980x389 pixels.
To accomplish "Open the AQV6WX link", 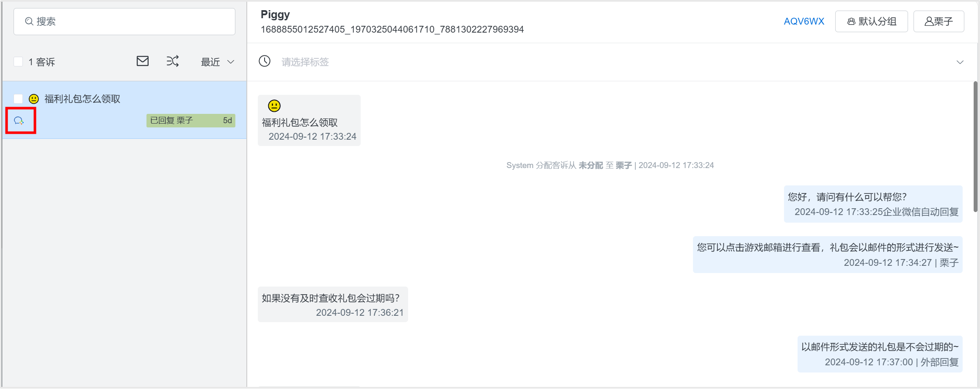I will [x=804, y=21].
